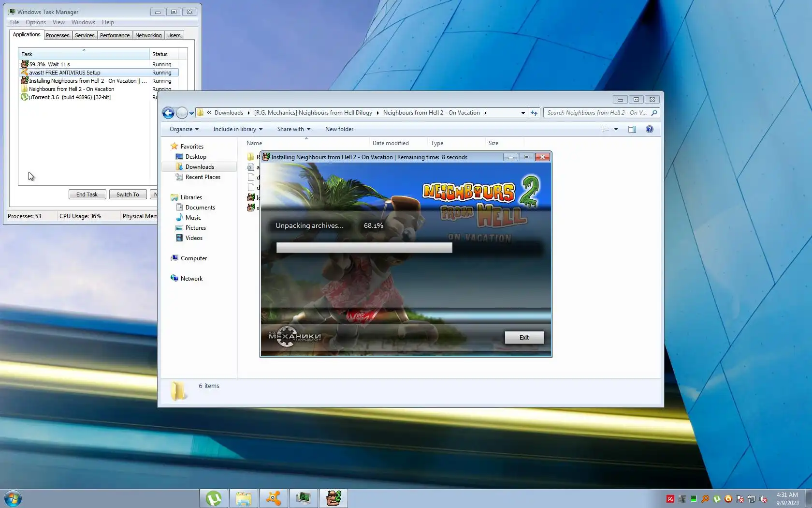Screen dimensions: 812x508
Task: Go back in Explorer navigation
Action: (x=168, y=113)
